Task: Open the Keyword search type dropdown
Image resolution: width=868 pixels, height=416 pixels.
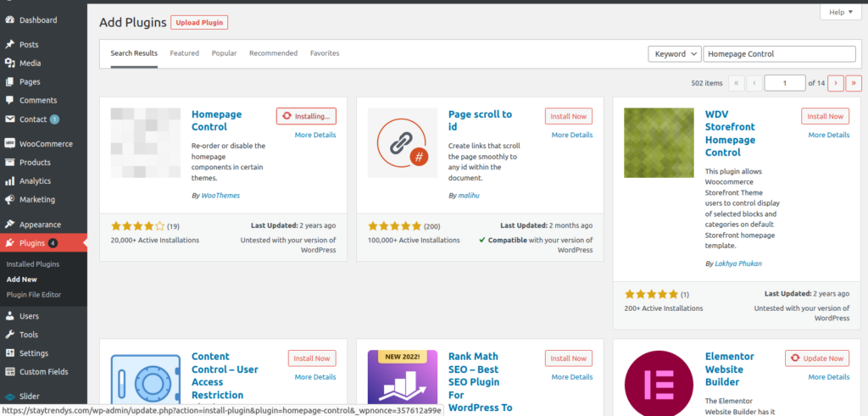Action: pos(674,53)
